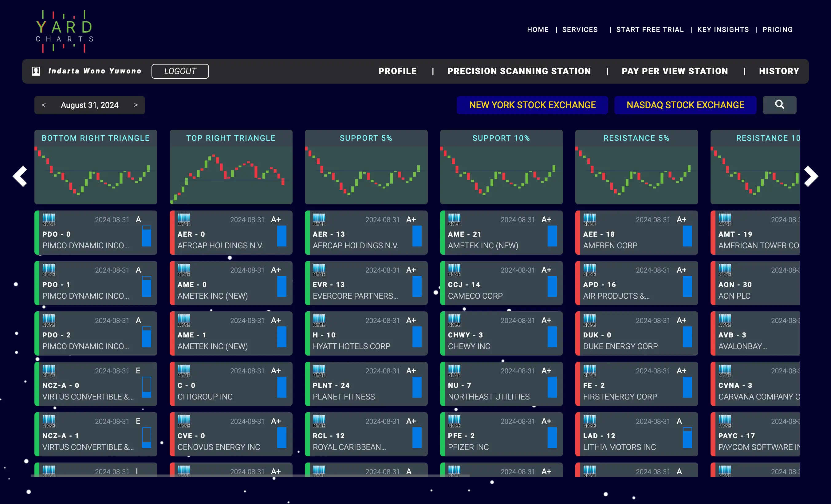The height and width of the screenshot is (504, 831).
Task: Go to previous date with < arrow
Action: (x=44, y=105)
